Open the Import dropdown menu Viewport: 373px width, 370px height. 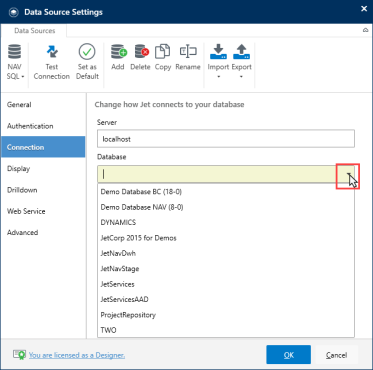[x=218, y=62]
